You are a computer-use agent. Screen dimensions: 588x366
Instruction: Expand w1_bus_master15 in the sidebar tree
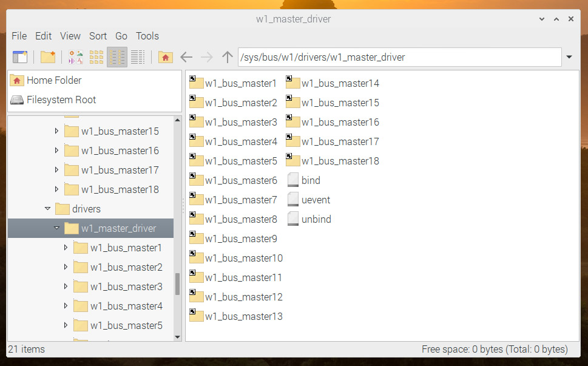coord(56,131)
